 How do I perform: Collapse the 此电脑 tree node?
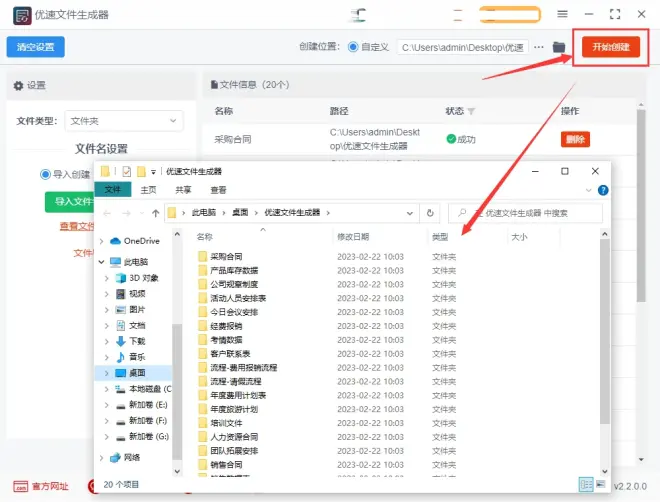pyautogui.click(x=101, y=262)
